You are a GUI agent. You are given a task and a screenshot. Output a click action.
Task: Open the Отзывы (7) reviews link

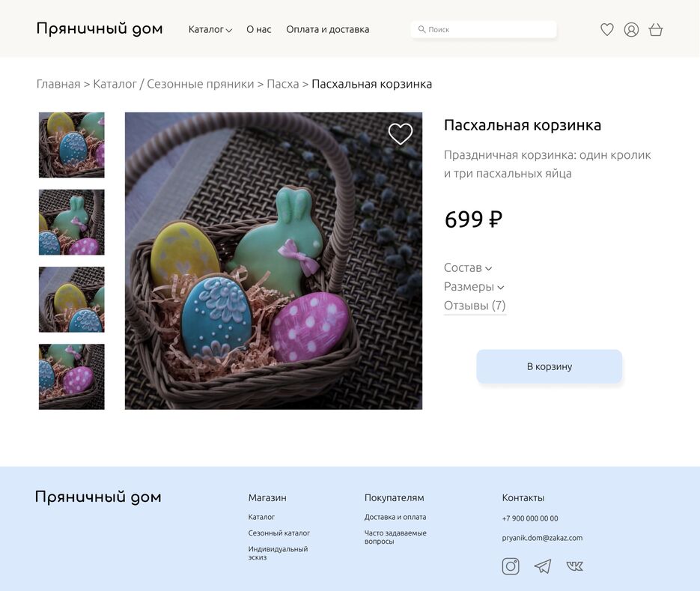tap(475, 306)
